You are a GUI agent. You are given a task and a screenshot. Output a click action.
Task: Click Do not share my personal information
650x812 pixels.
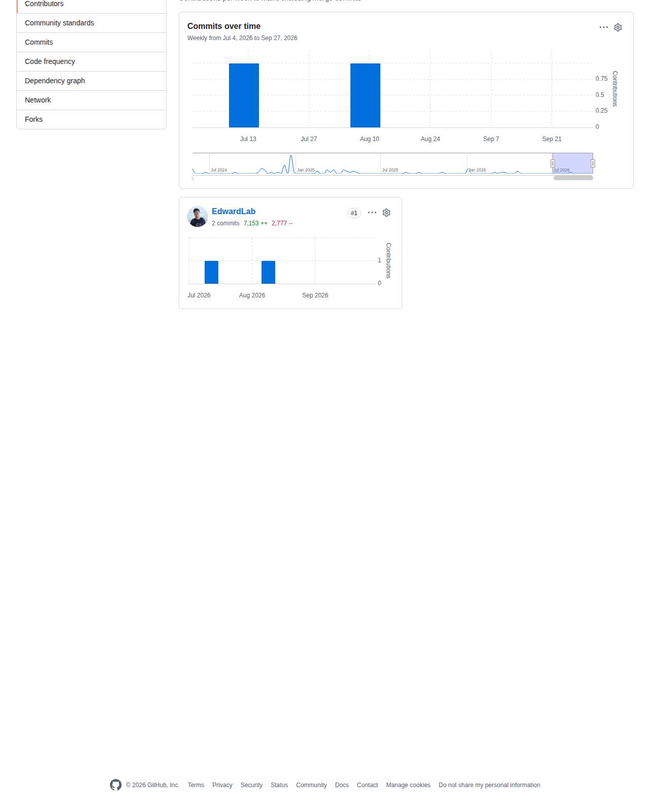(x=490, y=785)
